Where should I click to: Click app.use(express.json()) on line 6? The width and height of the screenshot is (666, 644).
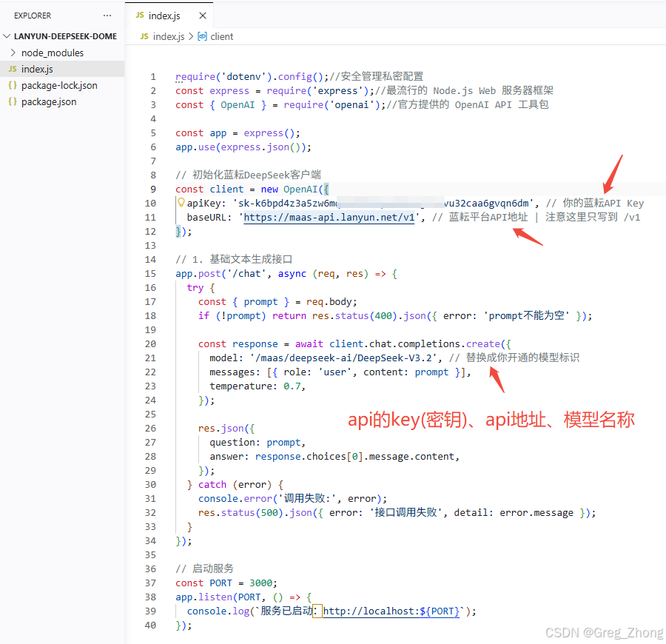click(x=243, y=147)
